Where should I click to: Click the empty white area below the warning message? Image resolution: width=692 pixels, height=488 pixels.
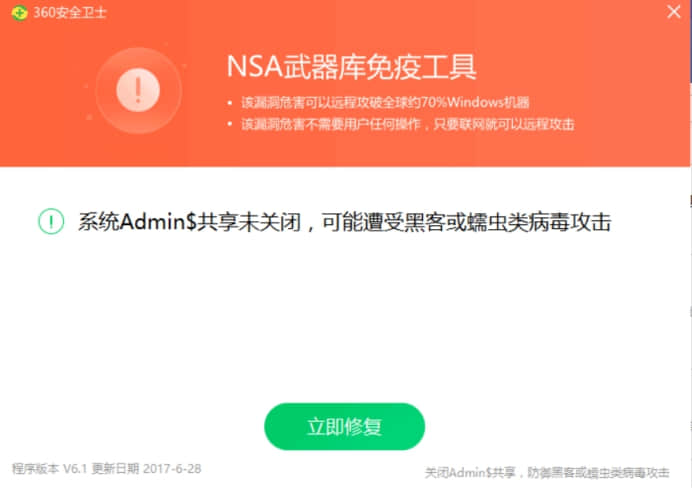[344, 318]
